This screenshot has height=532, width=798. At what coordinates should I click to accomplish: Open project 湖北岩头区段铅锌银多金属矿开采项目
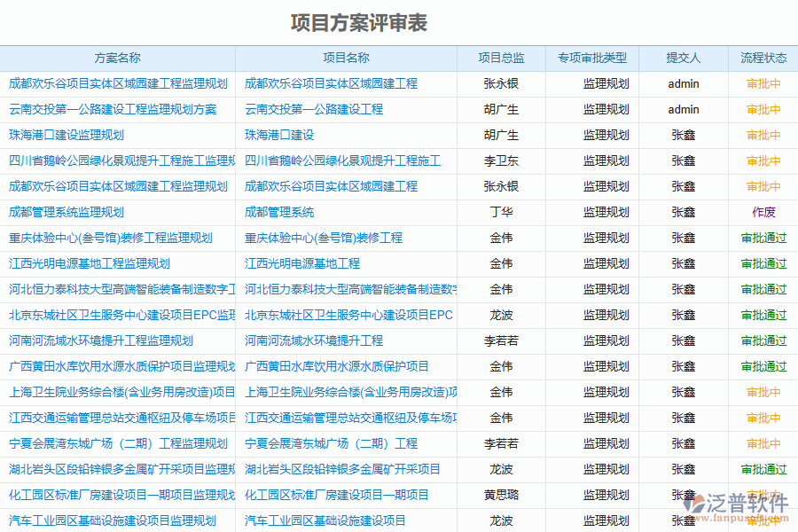pyautogui.click(x=342, y=469)
